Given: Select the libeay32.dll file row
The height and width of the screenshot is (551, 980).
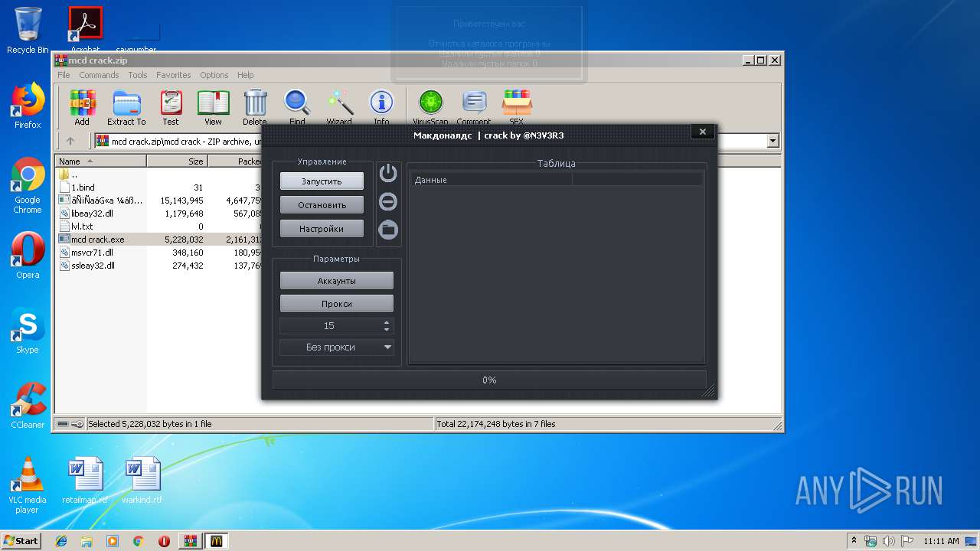Looking at the screenshot, I should [x=92, y=214].
